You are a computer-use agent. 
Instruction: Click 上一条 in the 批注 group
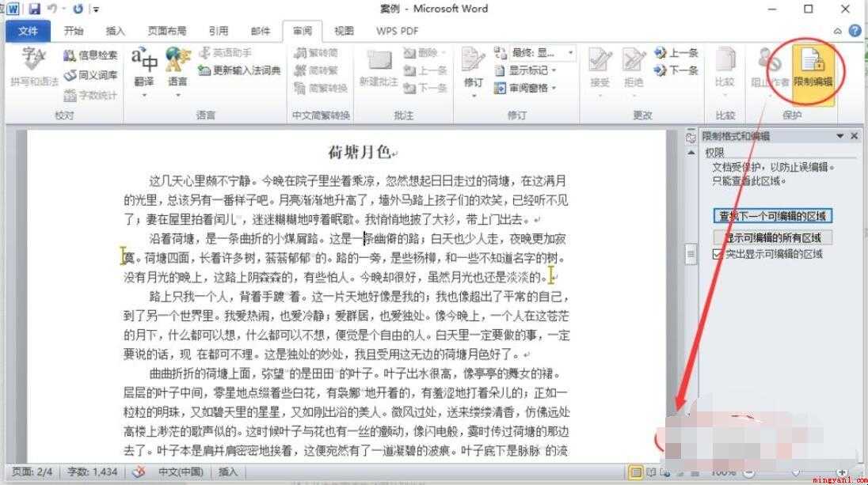click(424, 70)
